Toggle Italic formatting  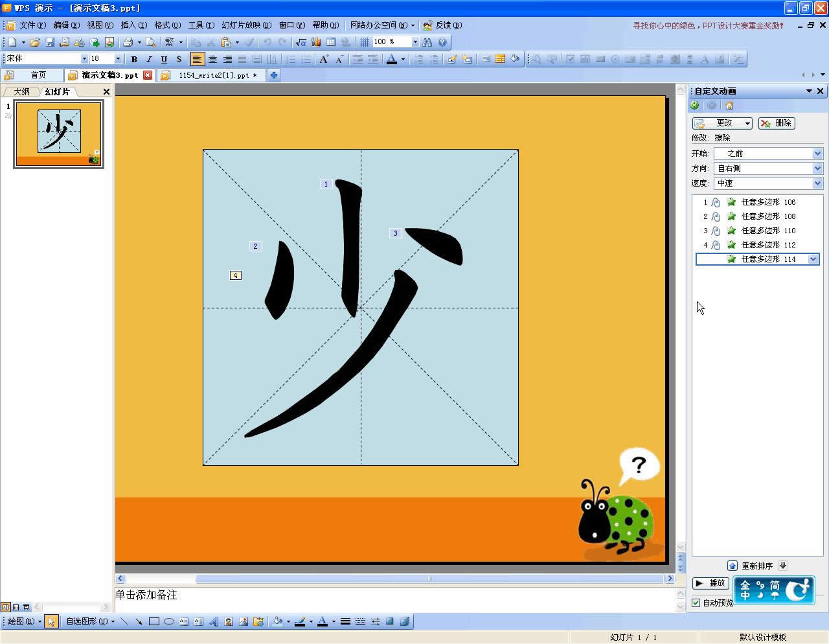pyautogui.click(x=149, y=59)
